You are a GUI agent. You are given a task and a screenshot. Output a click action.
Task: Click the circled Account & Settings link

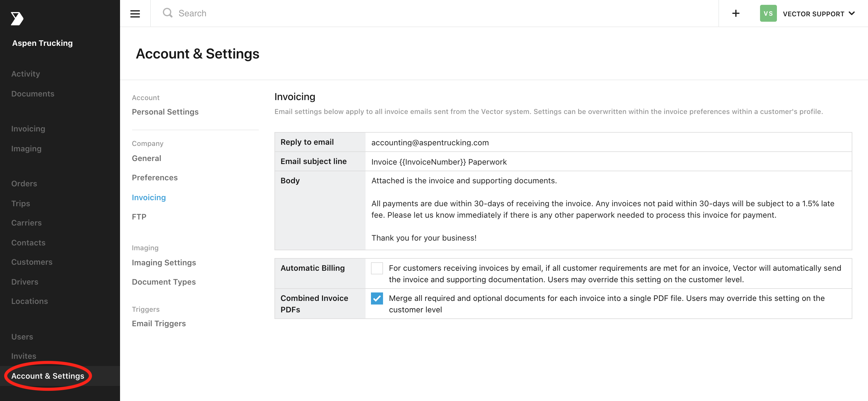[48, 376]
